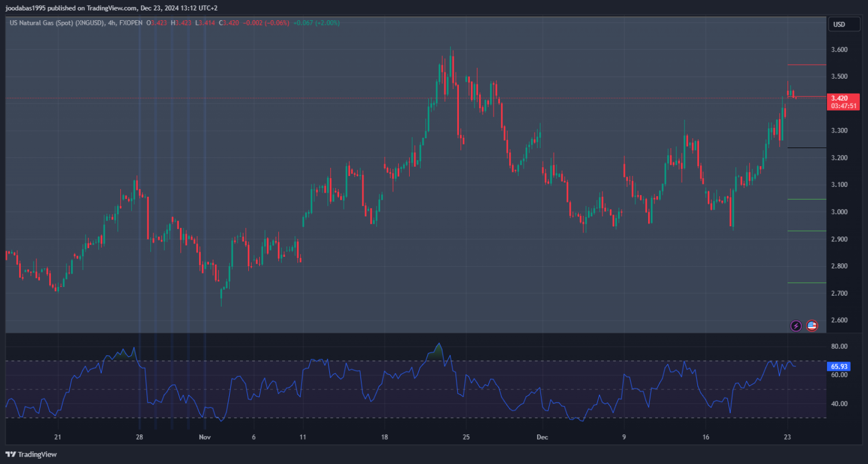
Task: Click the 21 date label on time axis
Action: (57, 437)
